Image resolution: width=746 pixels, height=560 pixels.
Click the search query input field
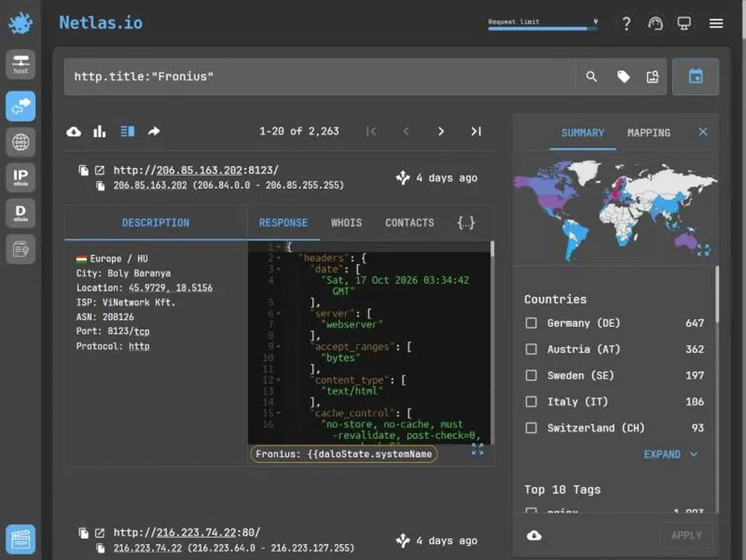(320, 77)
